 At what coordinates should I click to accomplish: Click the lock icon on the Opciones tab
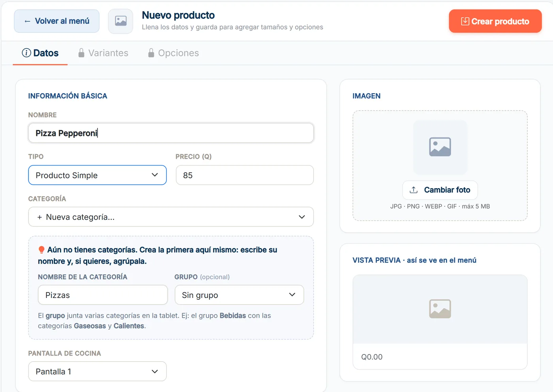tap(151, 53)
